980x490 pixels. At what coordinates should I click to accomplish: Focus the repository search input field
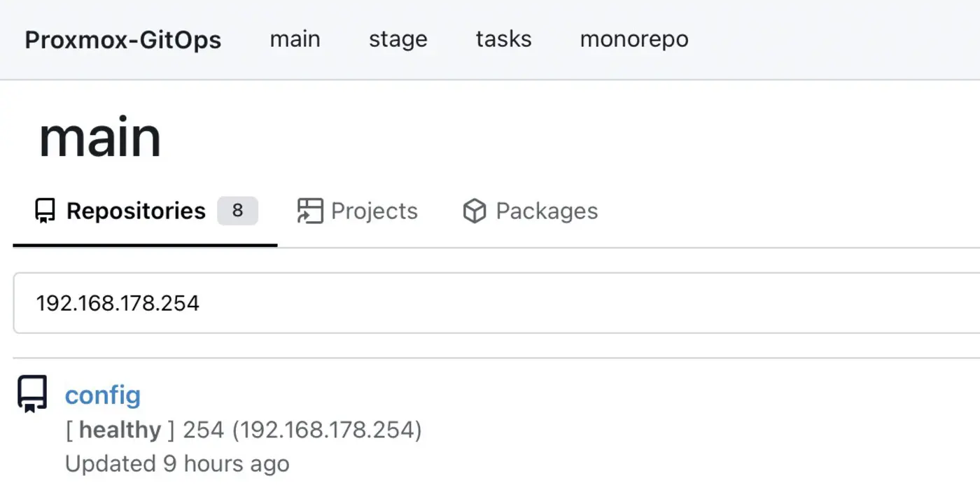(490, 303)
